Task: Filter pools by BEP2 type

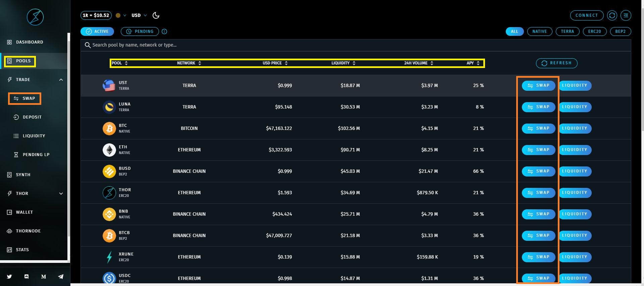Action: point(621,31)
